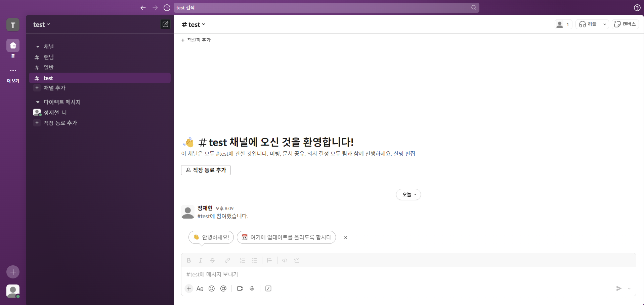Image resolution: width=644 pixels, height=305 pixels.
Task: Open the attachments plus icon
Action: pyautogui.click(x=188, y=289)
